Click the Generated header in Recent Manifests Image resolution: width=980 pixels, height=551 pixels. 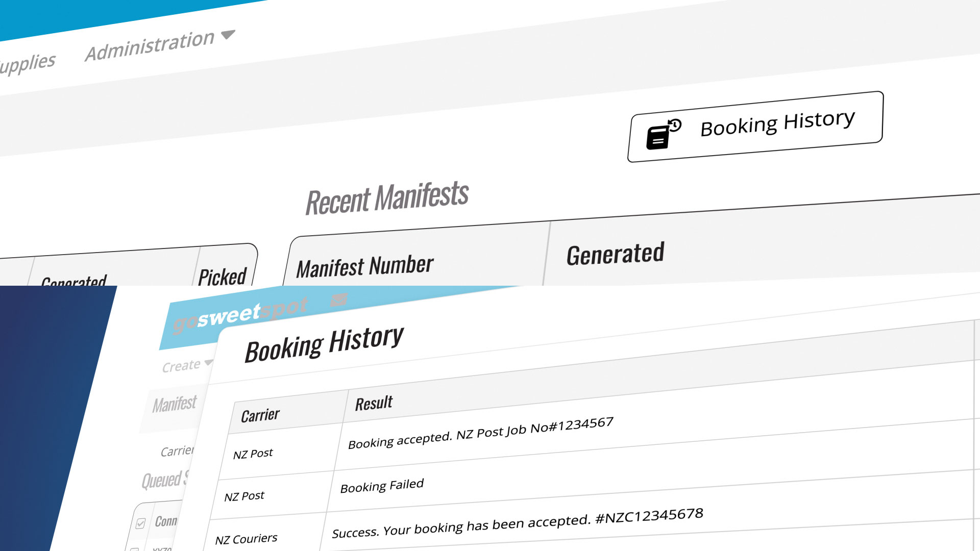[x=615, y=254]
